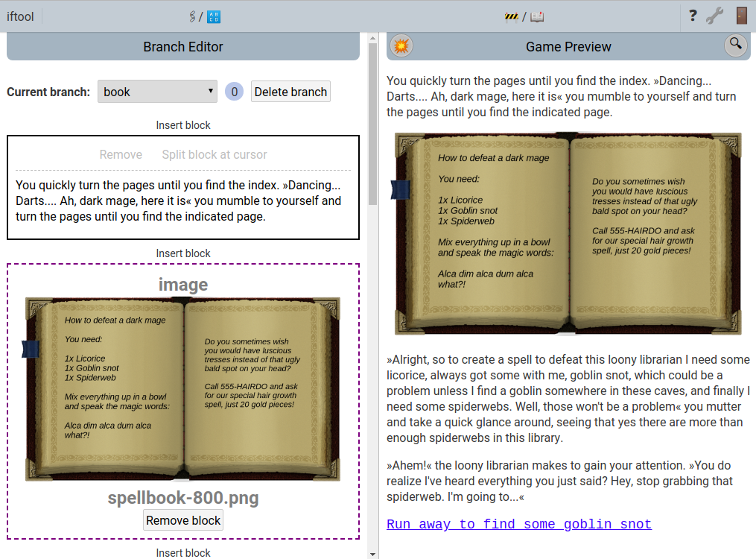Click Insert block below the image block
The width and height of the screenshot is (756, 559).
183,553
